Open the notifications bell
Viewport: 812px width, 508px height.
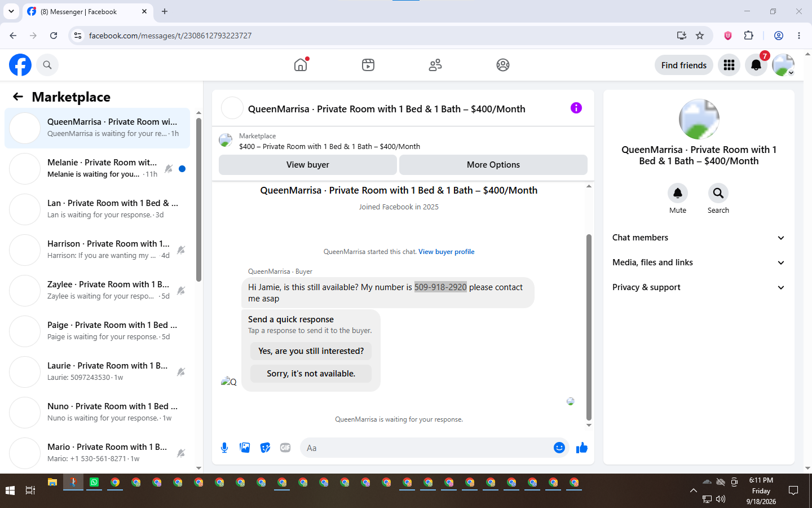tap(756, 65)
